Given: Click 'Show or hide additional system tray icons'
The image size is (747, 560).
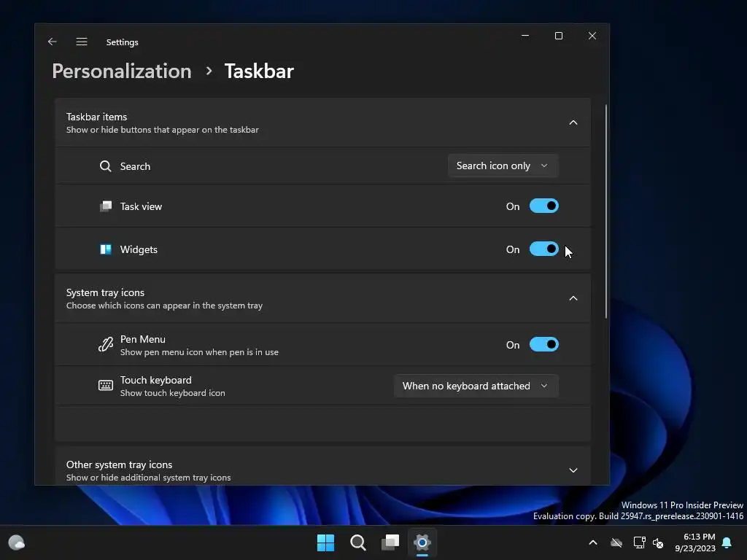Looking at the screenshot, I should [149, 478].
